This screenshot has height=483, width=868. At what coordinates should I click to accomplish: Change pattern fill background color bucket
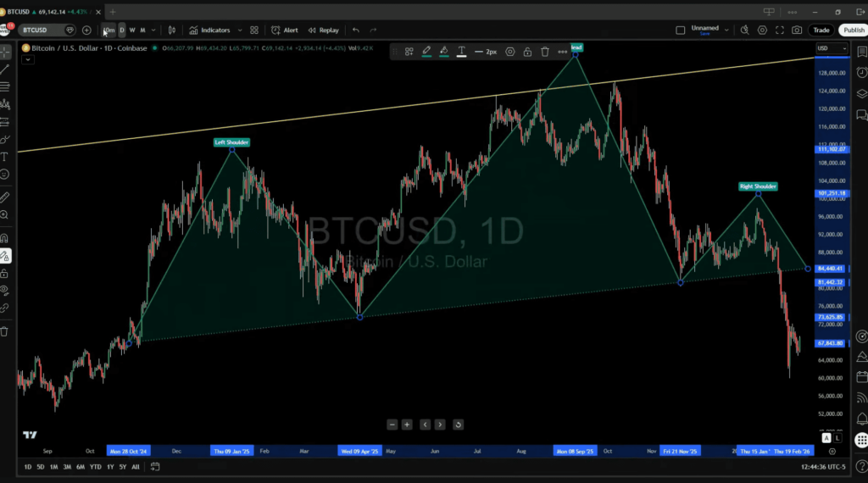coord(444,52)
